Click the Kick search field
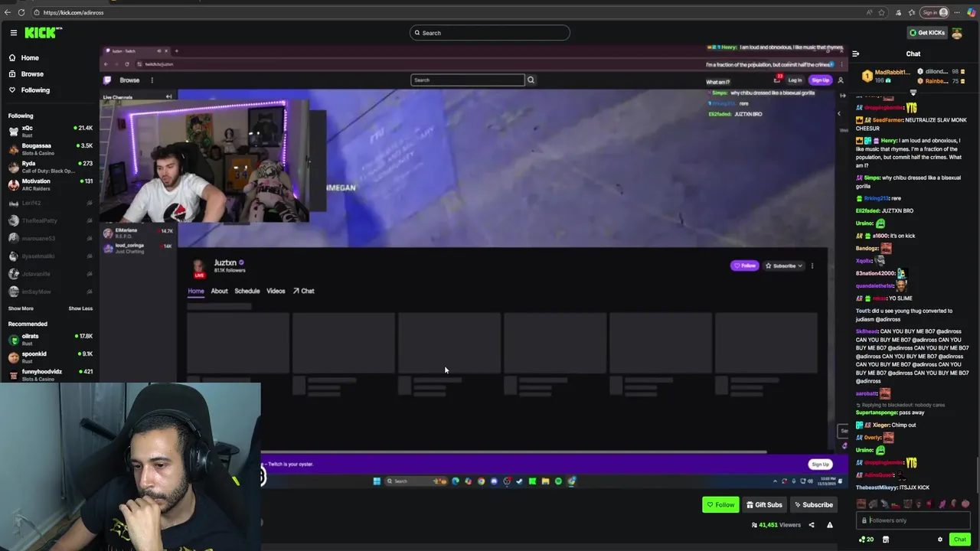980x551 pixels. [490, 33]
